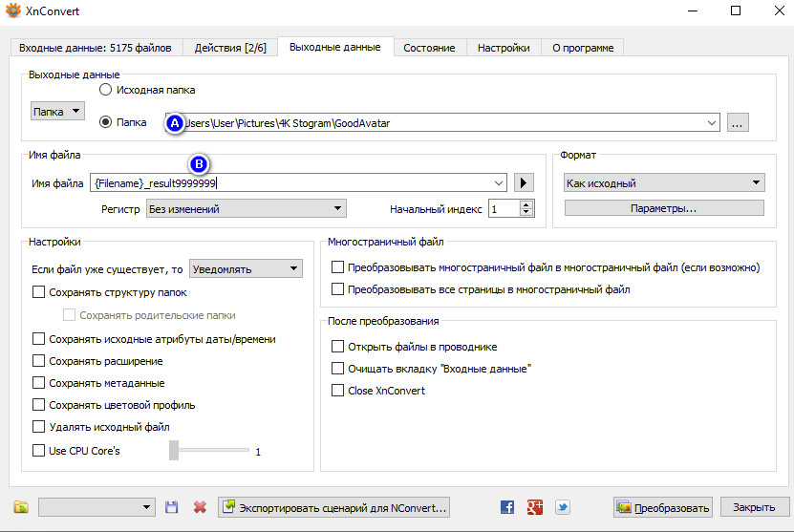
Task: Expand the 'Без изменений' register dropdown
Action: (246, 208)
